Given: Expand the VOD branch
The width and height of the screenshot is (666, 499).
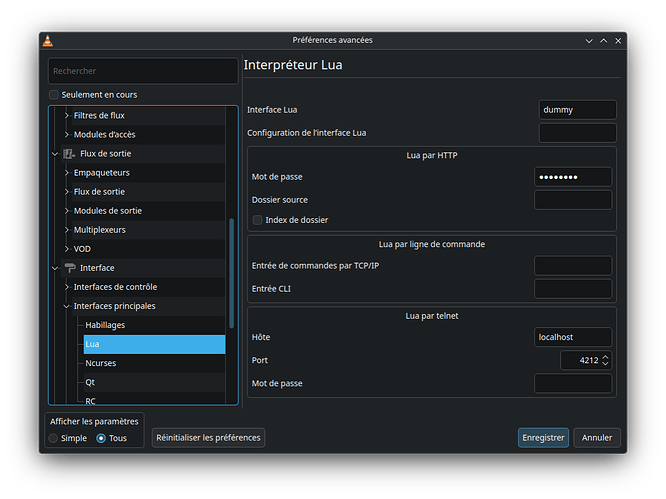Looking at the screenshot, I should [66, 249].
